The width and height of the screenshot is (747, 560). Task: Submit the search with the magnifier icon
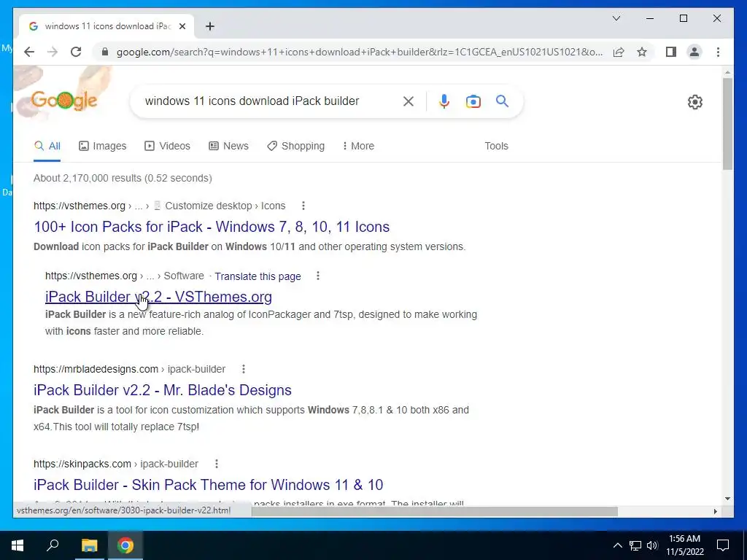(502, 101)
